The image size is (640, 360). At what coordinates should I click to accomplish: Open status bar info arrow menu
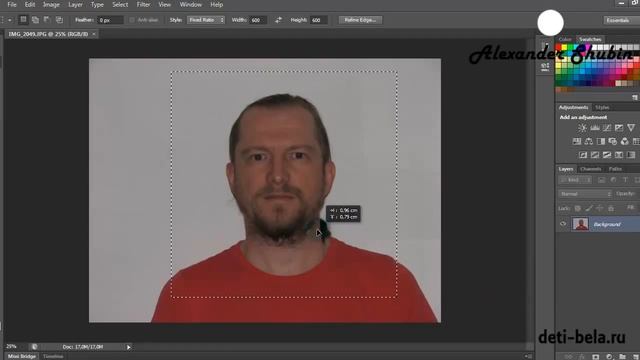129,347
